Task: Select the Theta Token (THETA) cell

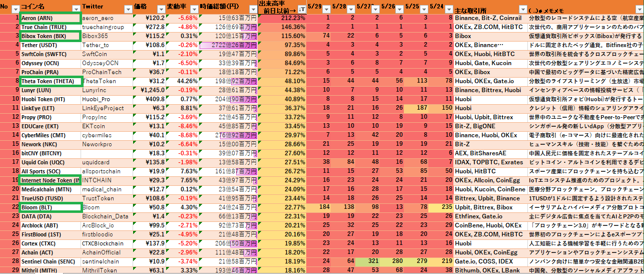Action: pos(50,81)
